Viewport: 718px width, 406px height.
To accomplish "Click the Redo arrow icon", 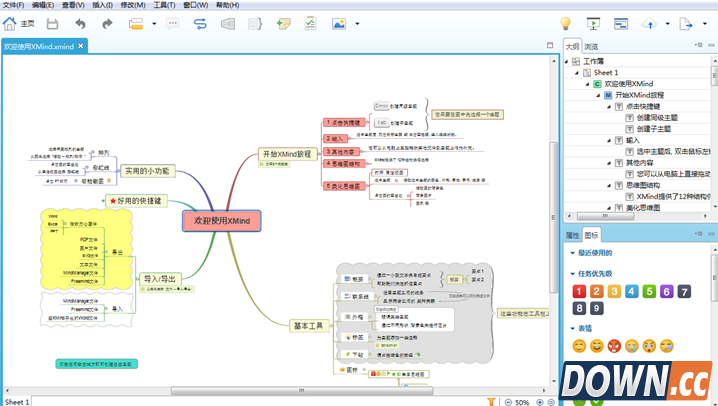I will pos(106,22).
